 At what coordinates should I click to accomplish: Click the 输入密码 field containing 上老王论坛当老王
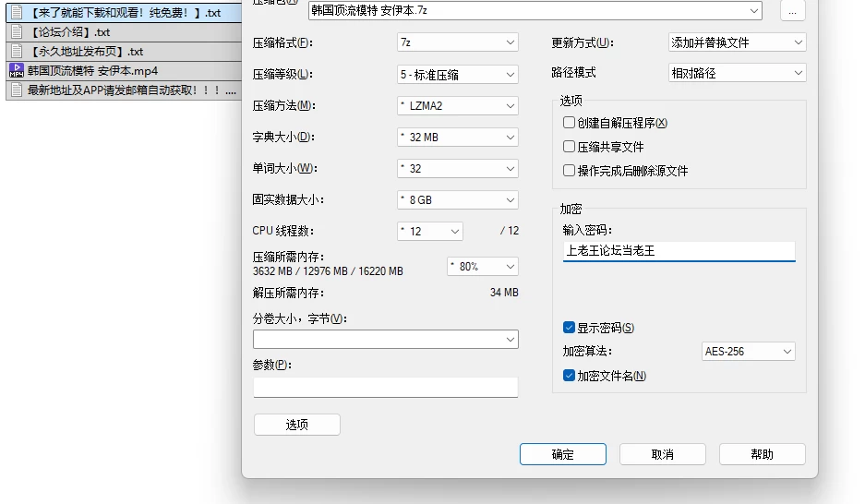pos(679,251)
